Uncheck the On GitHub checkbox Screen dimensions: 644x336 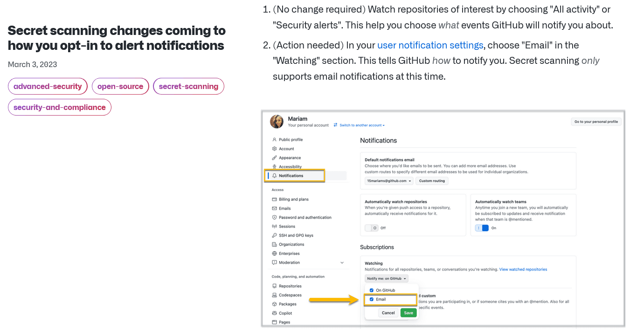pyautogui.click(x=372, y=290)
